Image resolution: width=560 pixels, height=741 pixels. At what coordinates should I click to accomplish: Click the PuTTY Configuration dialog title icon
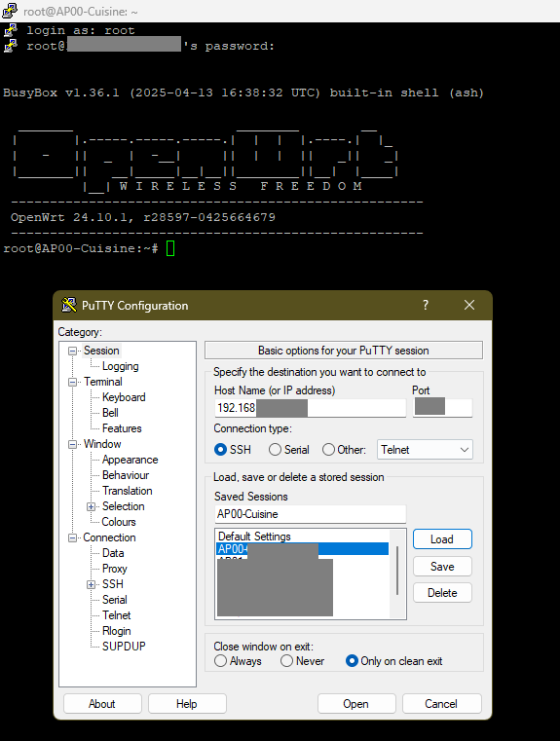click(x=69, y=306)
